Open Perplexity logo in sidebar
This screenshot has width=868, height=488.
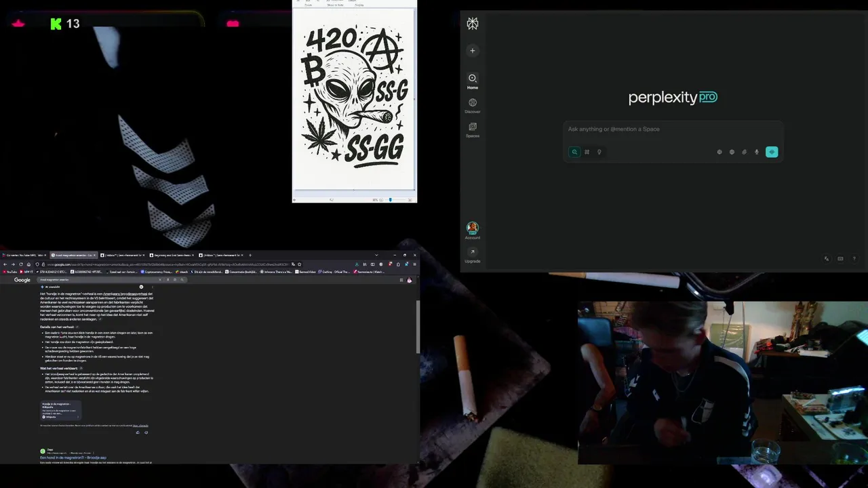pos(473,24)
